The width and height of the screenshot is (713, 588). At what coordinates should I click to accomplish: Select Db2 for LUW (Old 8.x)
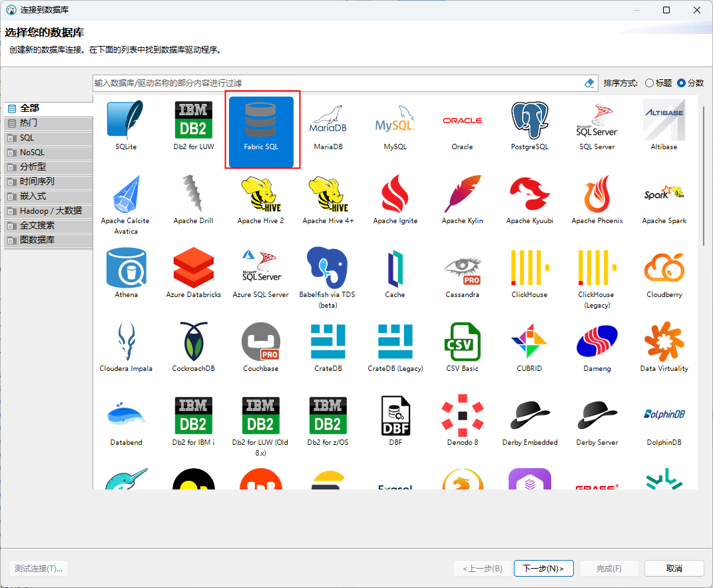(x=261, y=416)
